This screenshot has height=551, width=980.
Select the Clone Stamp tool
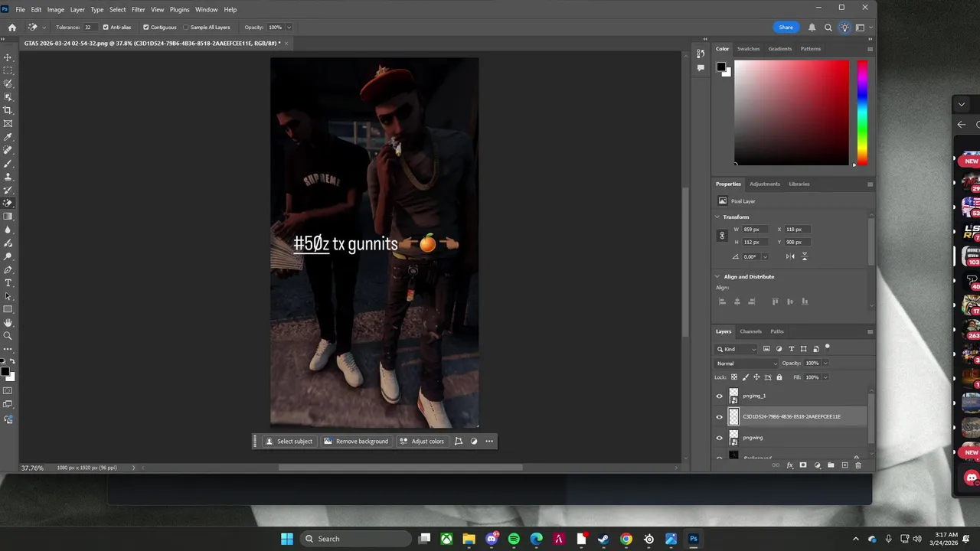tap(8, 177)
